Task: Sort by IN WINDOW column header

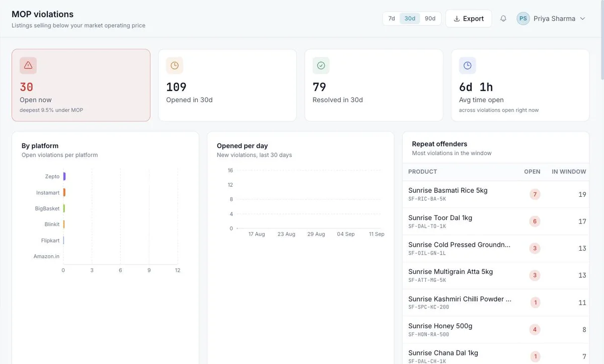Action: pyautogui.click(x=569, y=172)
